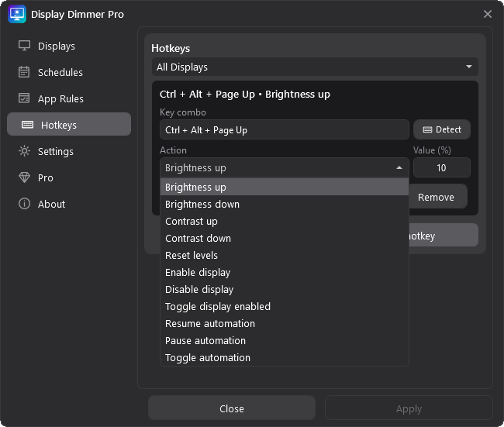Click the Pro diamond icon

[25, 177]
